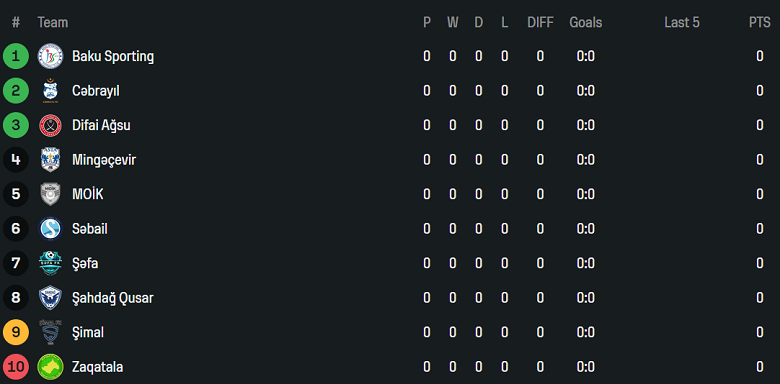Open the Difai Ağsu club badge
The image size is (780, 384).
pyautogui.click(x=51, y=125)
